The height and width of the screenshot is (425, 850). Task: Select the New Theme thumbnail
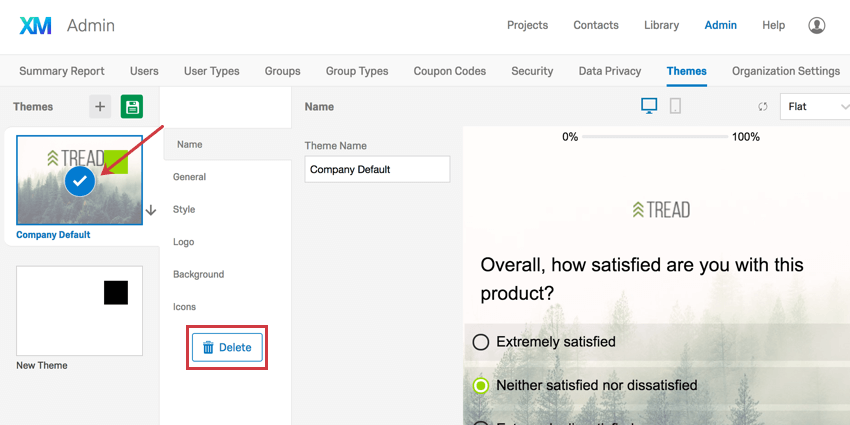[x=79, y=311]
